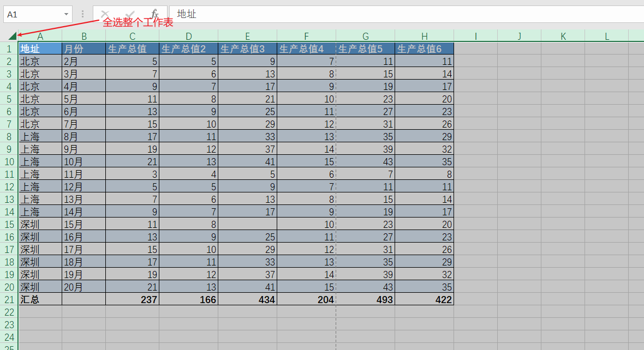This screenshot has width=644, height=350.
Task: Select column A header
Action: [40, 36]
